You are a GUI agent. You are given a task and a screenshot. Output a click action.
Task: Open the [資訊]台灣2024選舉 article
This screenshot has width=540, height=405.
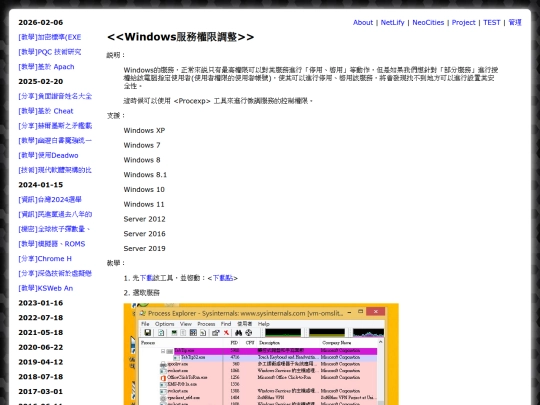50,200
